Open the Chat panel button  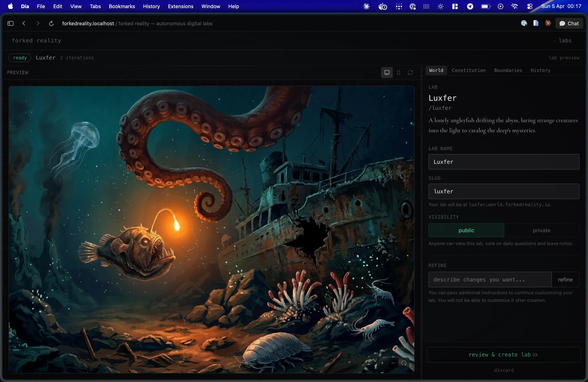point(569,24)
